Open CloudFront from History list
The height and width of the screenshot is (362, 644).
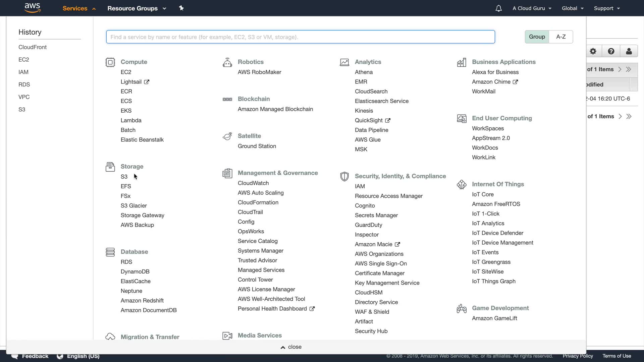click(x=33, y=47)
